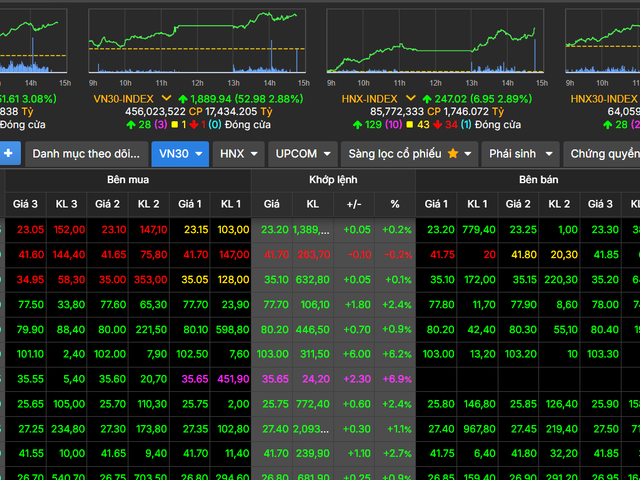This screenshot has width=640, height=480.
Task: Click the Khớp lệnh column group header
Action: click(332, 180)
